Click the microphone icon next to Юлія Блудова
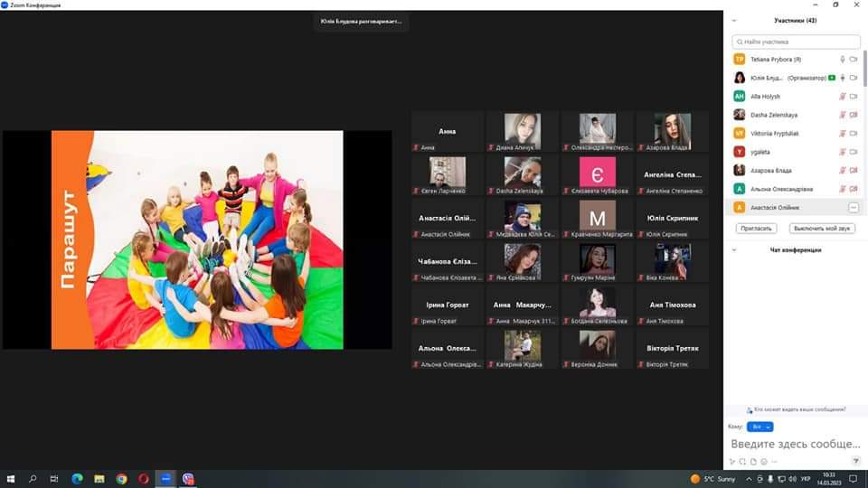 [842, 78]
